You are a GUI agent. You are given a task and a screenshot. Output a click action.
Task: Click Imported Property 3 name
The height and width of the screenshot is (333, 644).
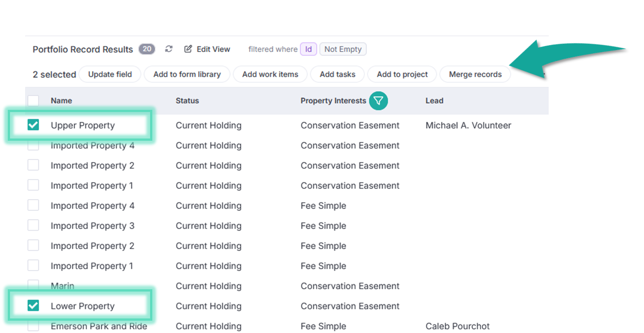93,226
